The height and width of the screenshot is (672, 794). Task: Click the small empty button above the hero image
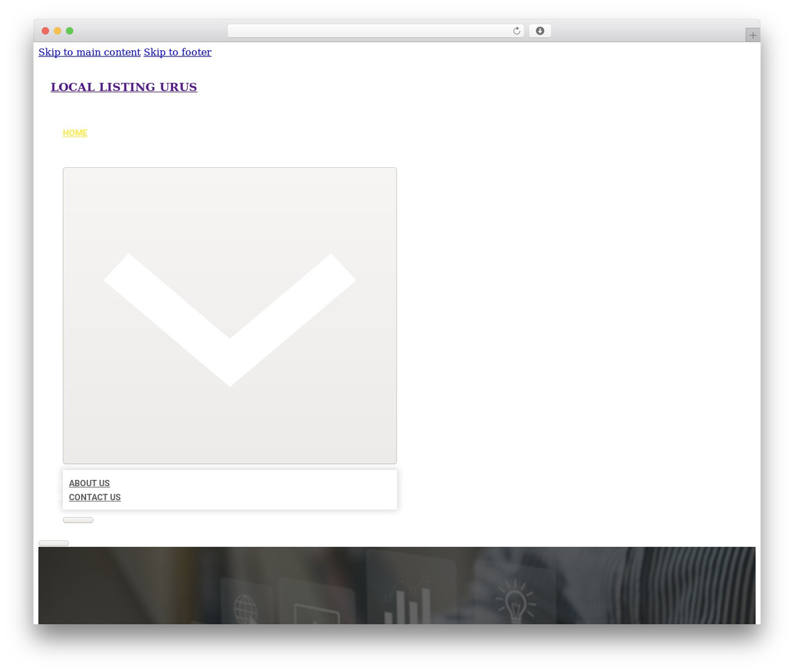point(54,543)
